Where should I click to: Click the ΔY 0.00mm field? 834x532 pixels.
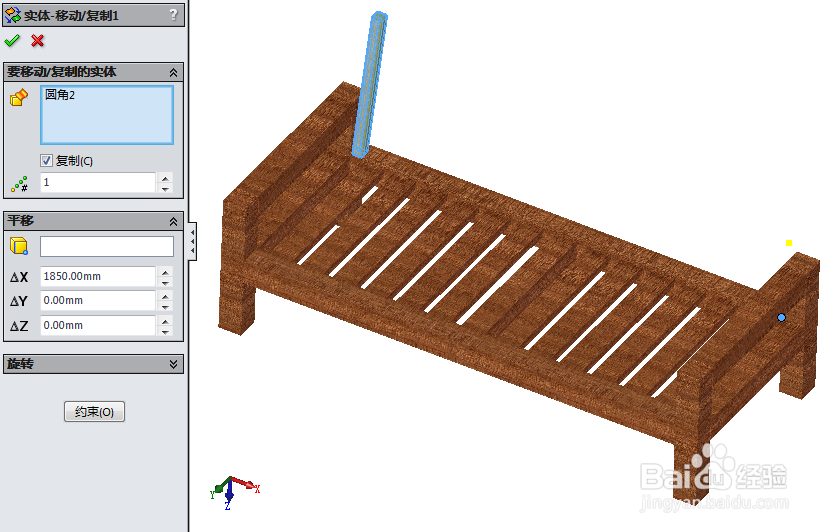pyautogui.click(x=98, y=301)
